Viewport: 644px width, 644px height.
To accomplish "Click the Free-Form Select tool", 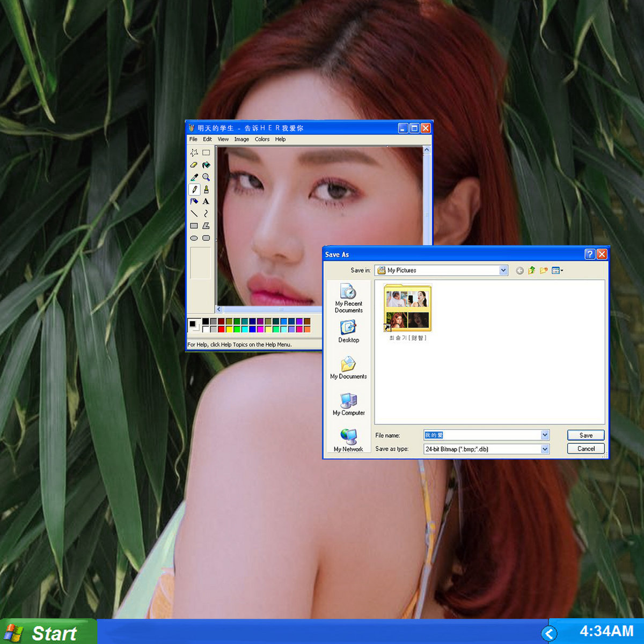I will tap(194, 152).
